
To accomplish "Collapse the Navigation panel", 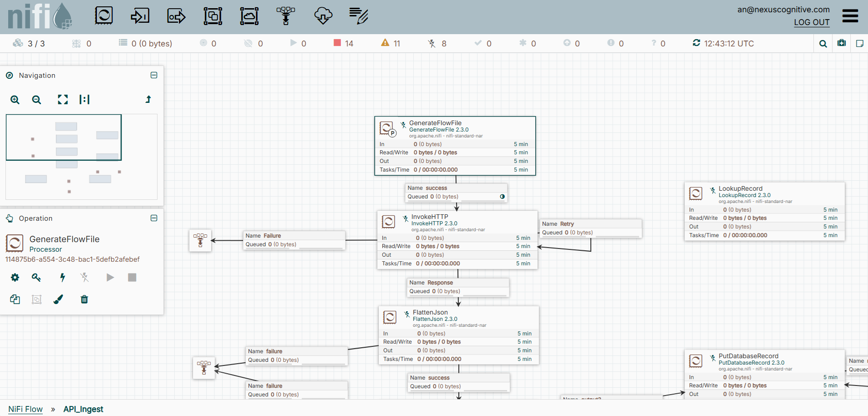I will point(154,75).
